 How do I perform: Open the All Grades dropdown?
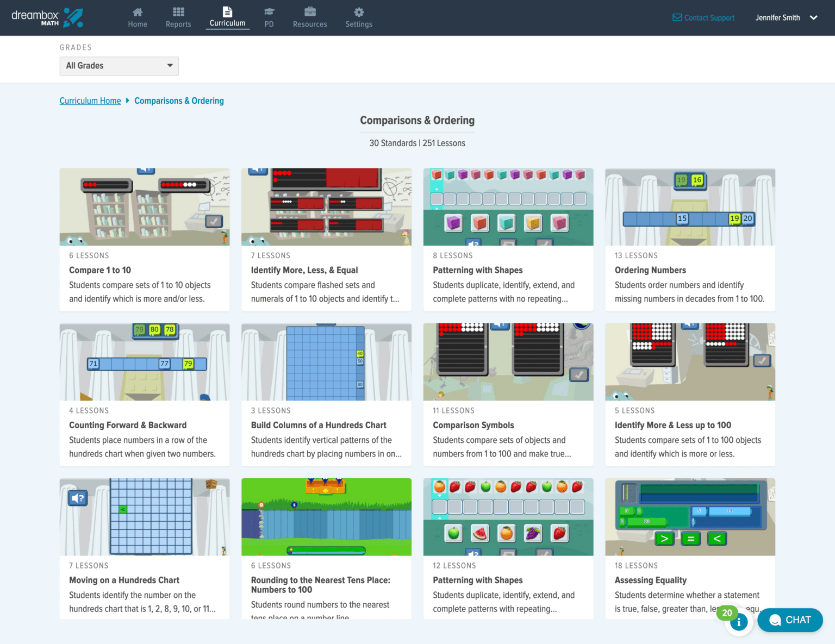coord(119,66)
